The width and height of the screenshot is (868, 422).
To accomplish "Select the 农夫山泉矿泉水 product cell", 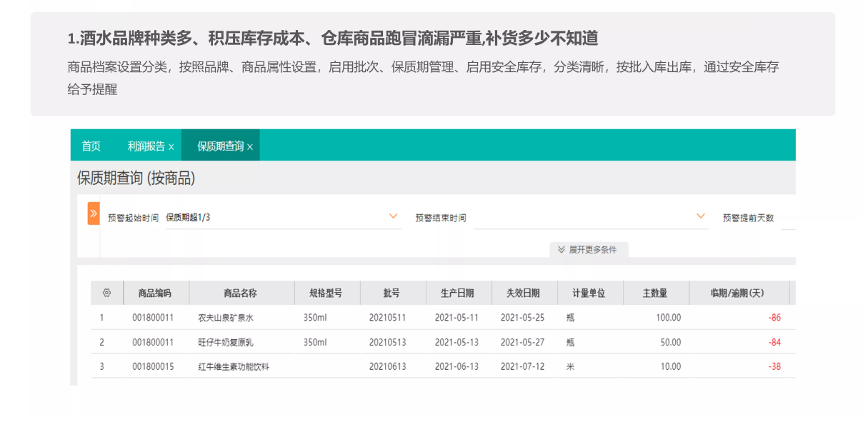I will click(x=226, y=318).
